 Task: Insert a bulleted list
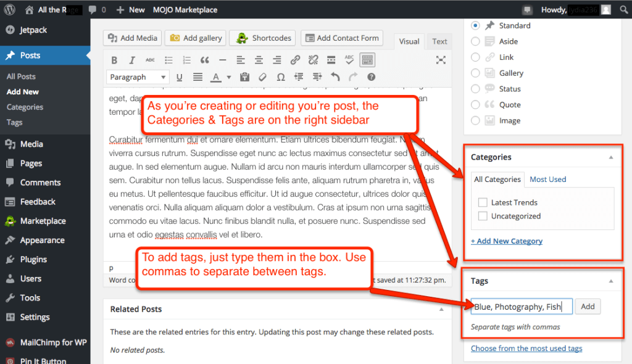click(x=168, y=60)
